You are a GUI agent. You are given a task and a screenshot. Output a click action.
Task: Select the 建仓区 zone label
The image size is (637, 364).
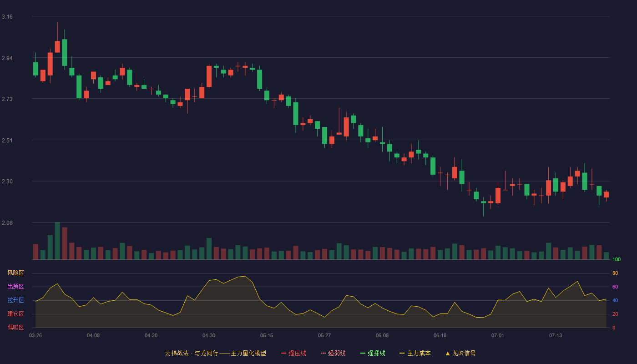(15, 314)
